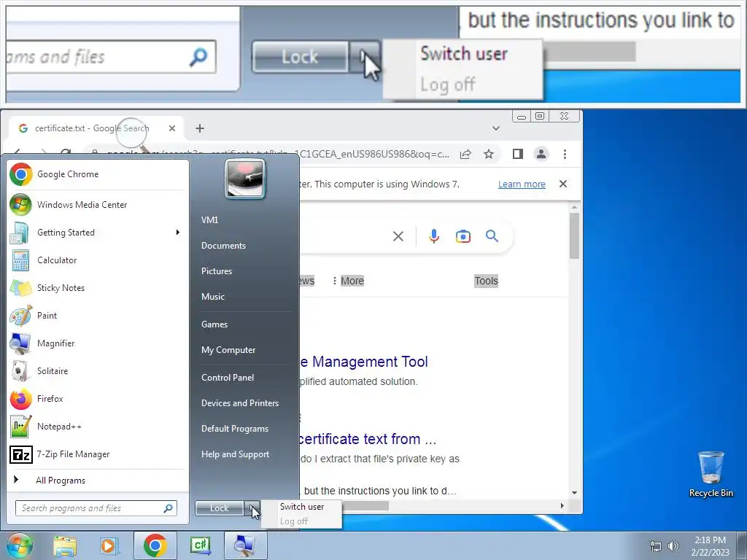Screen dimensions: 747x560
Task: Start Google voice search microphone
Action: click(x=434, y=236)
